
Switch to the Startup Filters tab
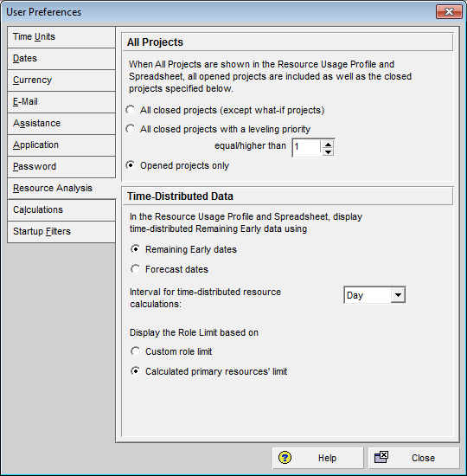61,232
